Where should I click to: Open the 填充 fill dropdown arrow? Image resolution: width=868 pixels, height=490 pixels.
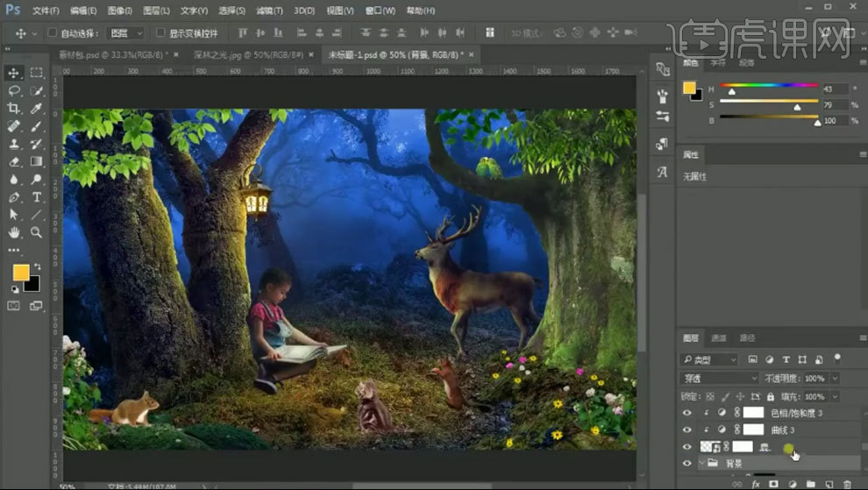[x=835, y=396]
